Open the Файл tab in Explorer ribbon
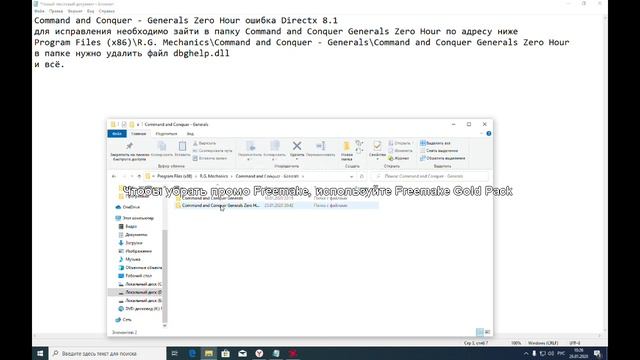Image resolution: width=640 pixels, height=360 pixels. (117, 134)
